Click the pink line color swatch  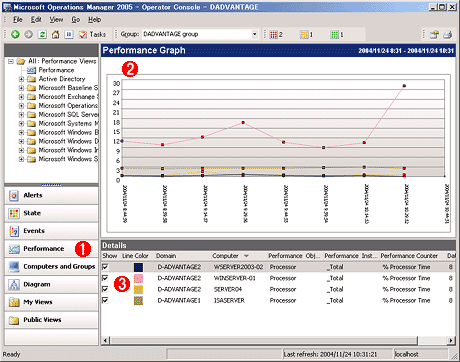(138, 278)
